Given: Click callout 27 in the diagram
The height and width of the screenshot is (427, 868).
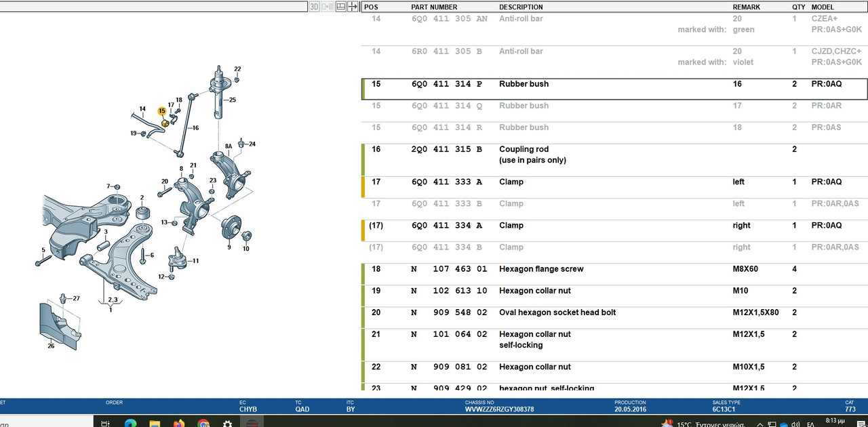Looking at the screenshot, I should [76, 298].
